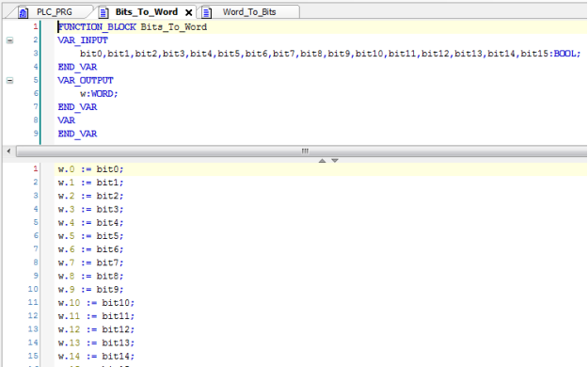Image resolution: width=588 pixels, height=367 pixels.
Task: Click the code line w.13 := bit13;
Action: [x=96, y=343]
